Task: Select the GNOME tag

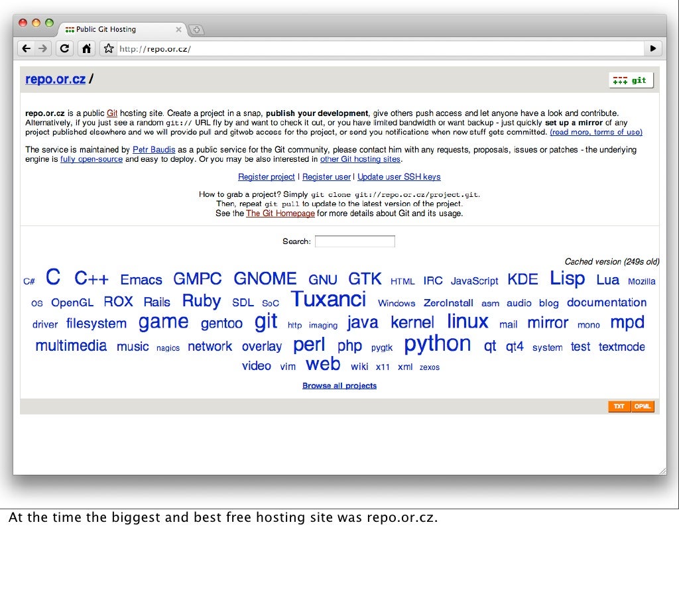Action: point(265,278)
